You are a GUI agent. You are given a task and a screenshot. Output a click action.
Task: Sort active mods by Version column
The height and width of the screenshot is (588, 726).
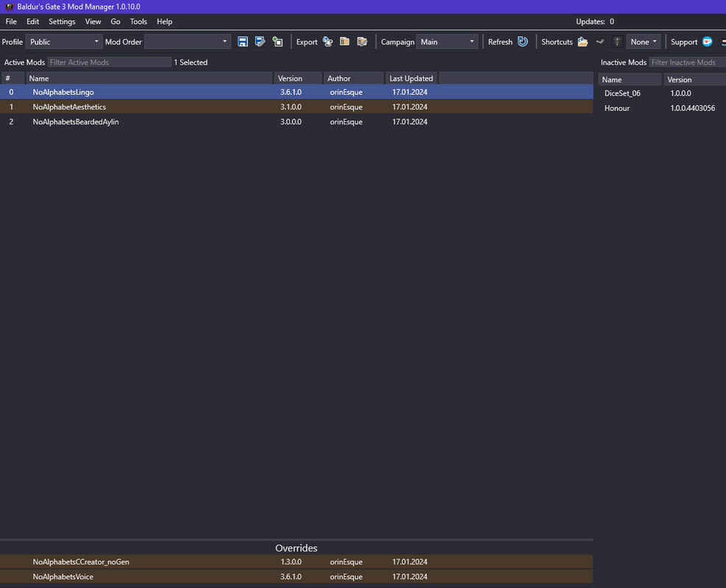pyautogui.click(x=298, y=78)
